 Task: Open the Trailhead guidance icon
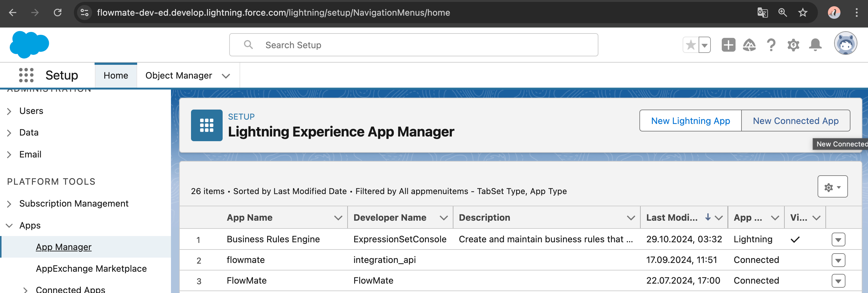point(749,45)
